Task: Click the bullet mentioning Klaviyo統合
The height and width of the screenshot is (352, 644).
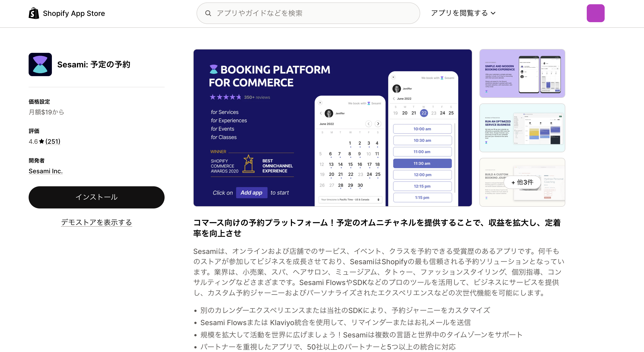Action: 335,322
